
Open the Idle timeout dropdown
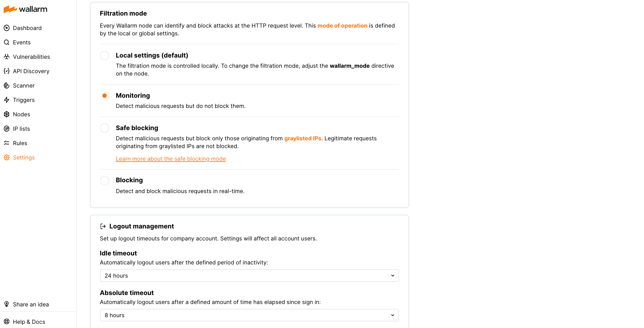point(249,276)
